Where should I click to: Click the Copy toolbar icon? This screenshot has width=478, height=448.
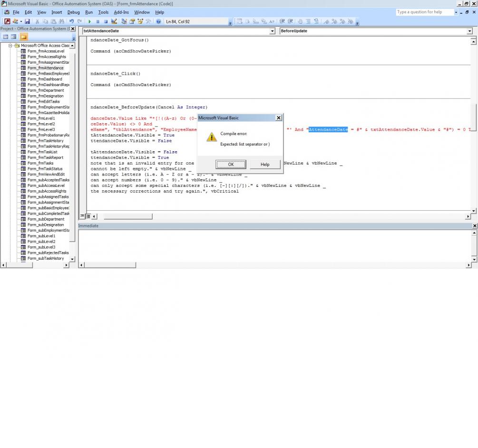pyautogui.click(x=45, y=21)
